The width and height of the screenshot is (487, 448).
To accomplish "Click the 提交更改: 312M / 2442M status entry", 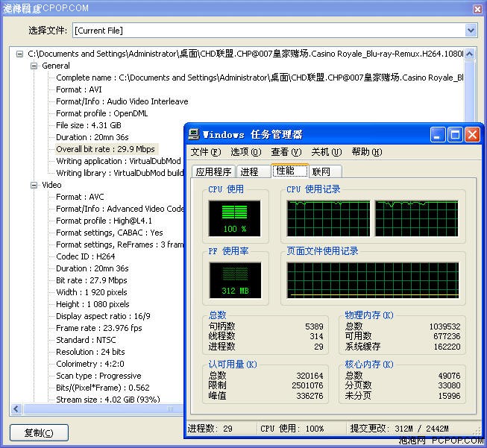I will click(x=400, y=429).
